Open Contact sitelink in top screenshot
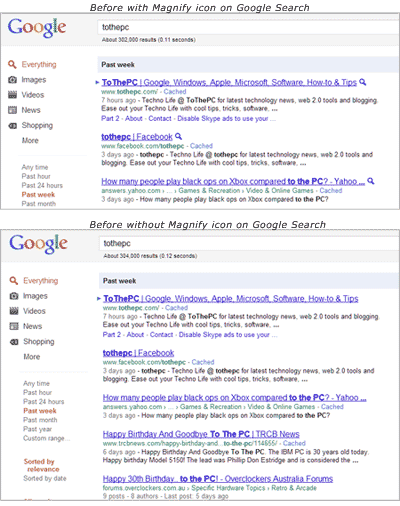400x506 pixels. click(x=160, y=118)
